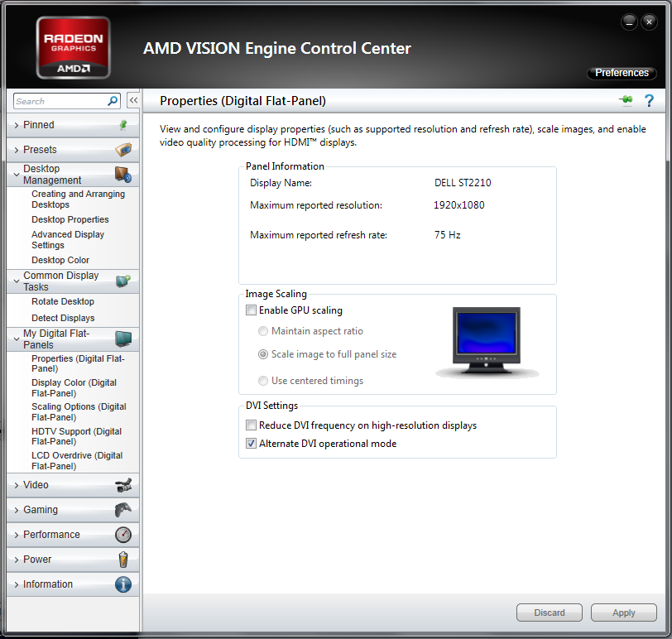Select the Rotate Desktop task
Image resolution: width=672 pixels, height=639 pixels.
[63, 301]
